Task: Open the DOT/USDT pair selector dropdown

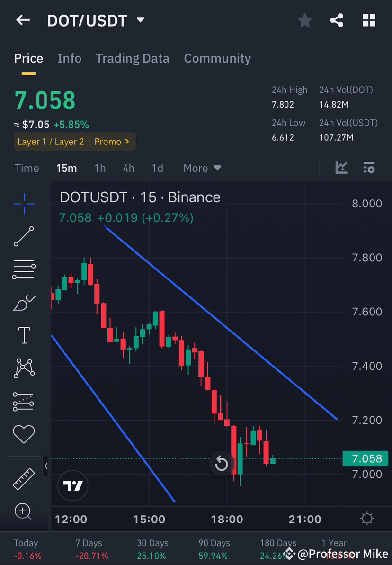Action: [140, 20]
